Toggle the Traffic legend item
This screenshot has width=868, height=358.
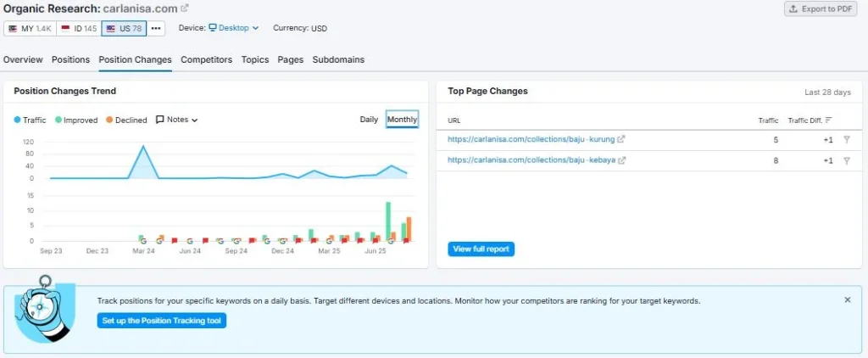pos(30,120)
